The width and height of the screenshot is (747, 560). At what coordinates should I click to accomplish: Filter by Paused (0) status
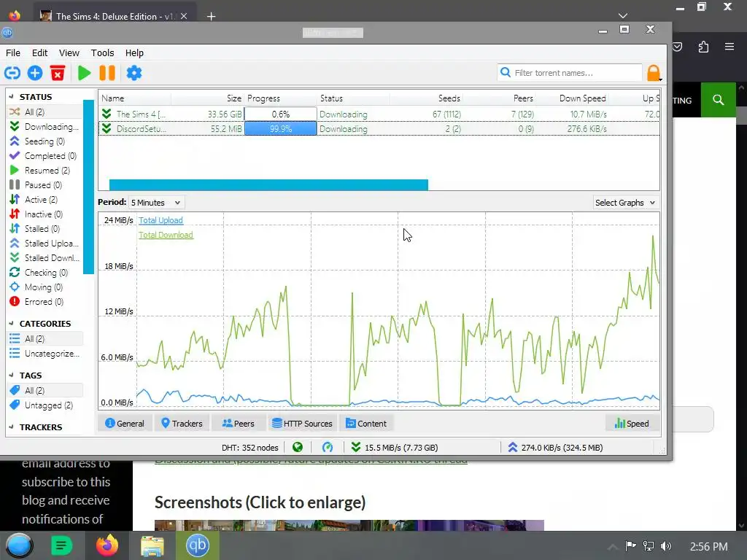(44, 184)
